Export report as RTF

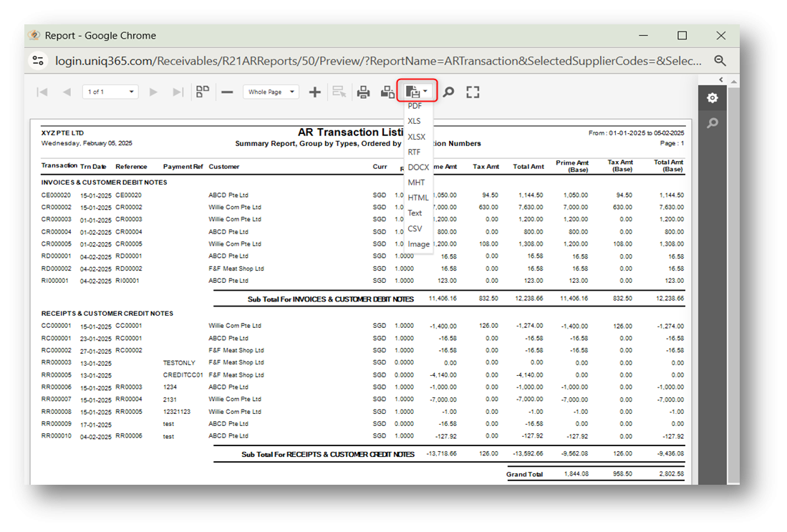point(414,152)
